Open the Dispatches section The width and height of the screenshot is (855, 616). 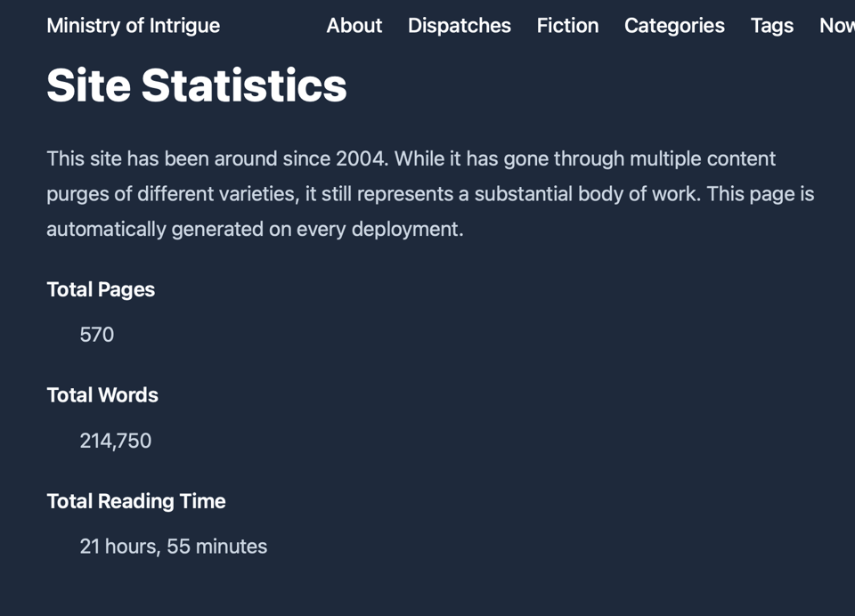(x=459, y=26)
